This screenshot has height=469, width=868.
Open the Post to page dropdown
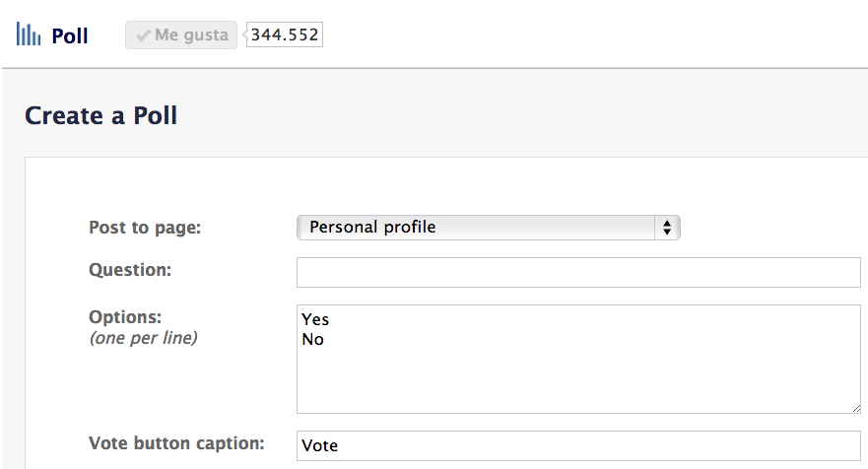[x=488, y=228]
